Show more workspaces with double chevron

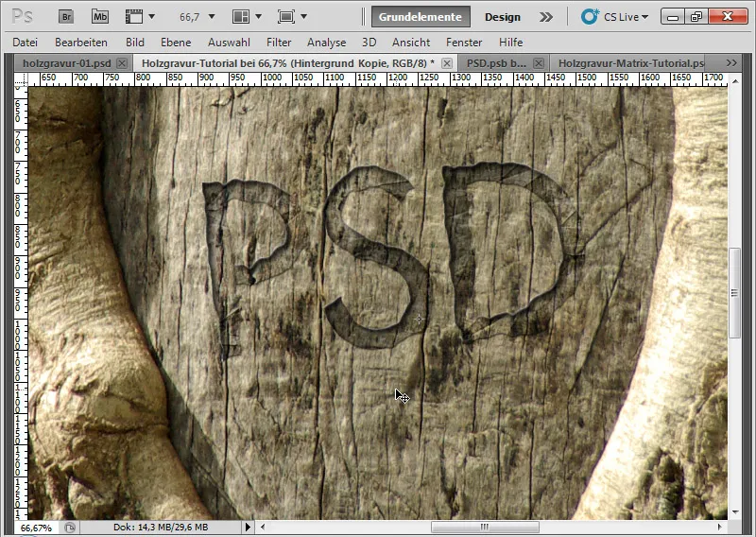[x=546, y=17]
